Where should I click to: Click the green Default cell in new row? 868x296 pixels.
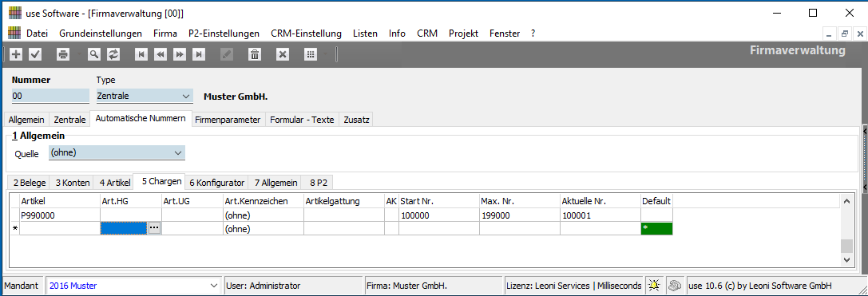[x=656, y=228]
